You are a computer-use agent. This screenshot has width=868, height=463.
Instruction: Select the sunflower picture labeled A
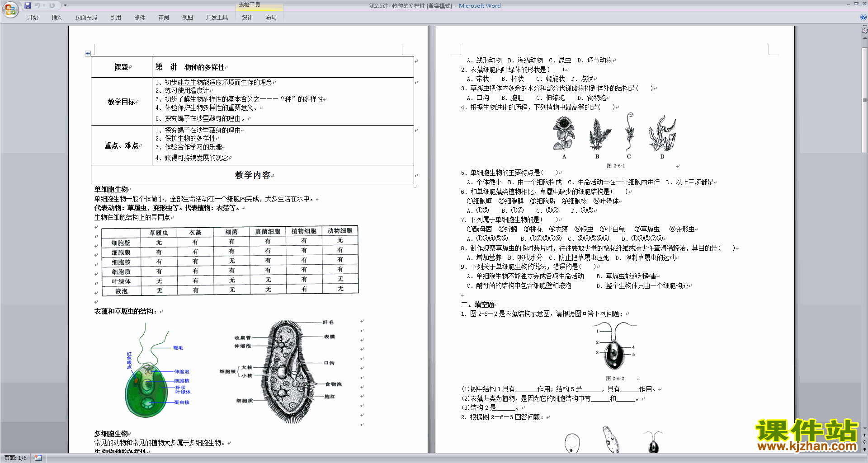point(564,133)
